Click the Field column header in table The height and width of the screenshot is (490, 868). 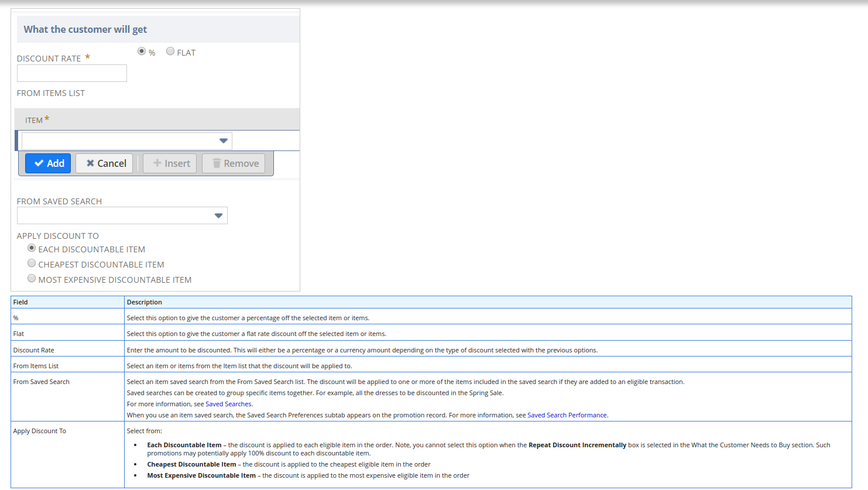20,302
